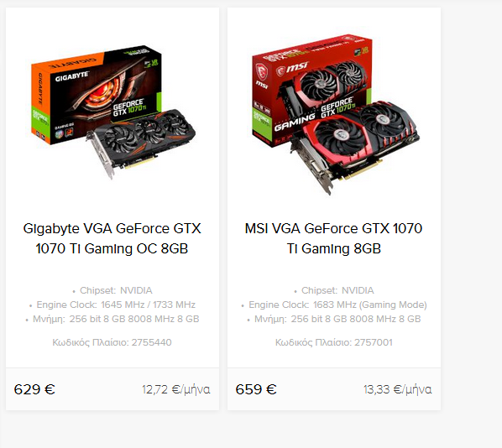Click the Κωδικός Πλαίσιο: 2755440 text
The height and width of the screenshot is (448, 502).
[112, 342]
